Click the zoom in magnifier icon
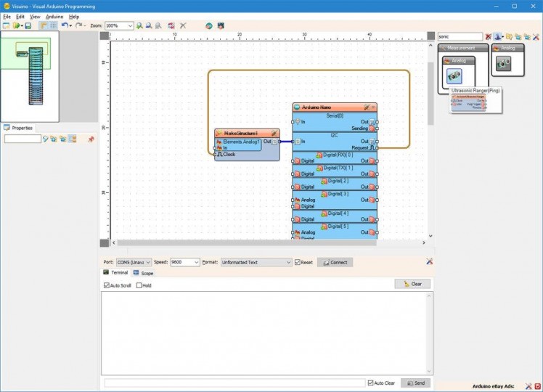The height and width of the screenshot is (392, 543). pyautogui.click(x=140, y=25)
